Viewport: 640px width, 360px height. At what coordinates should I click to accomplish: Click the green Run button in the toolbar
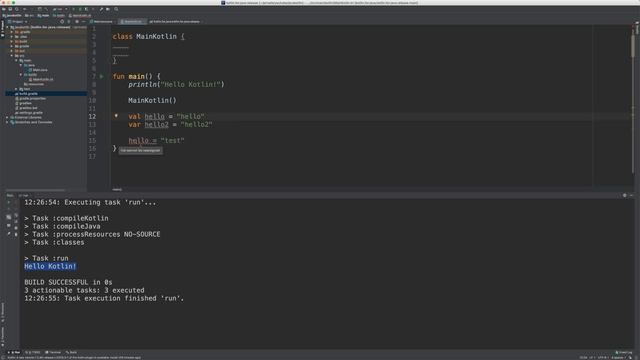coord(73,9)
